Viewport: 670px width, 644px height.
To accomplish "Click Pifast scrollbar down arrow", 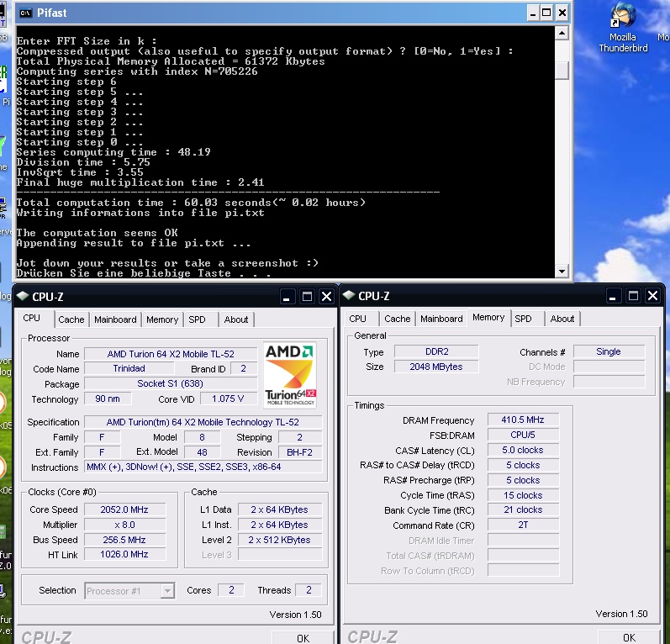I will pyautogui.click(x=562, y=271).
